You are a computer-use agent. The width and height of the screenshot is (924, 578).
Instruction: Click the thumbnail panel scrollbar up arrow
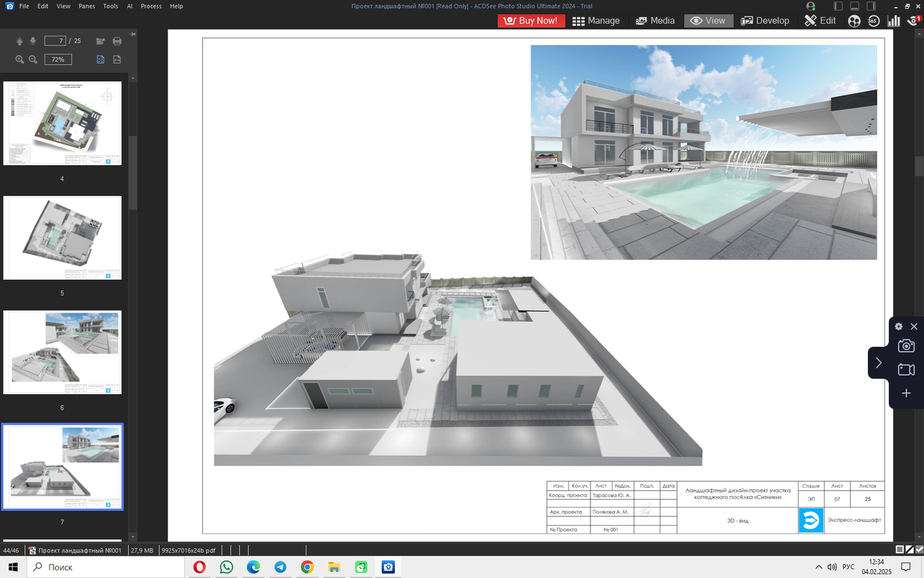coord(132,78)
